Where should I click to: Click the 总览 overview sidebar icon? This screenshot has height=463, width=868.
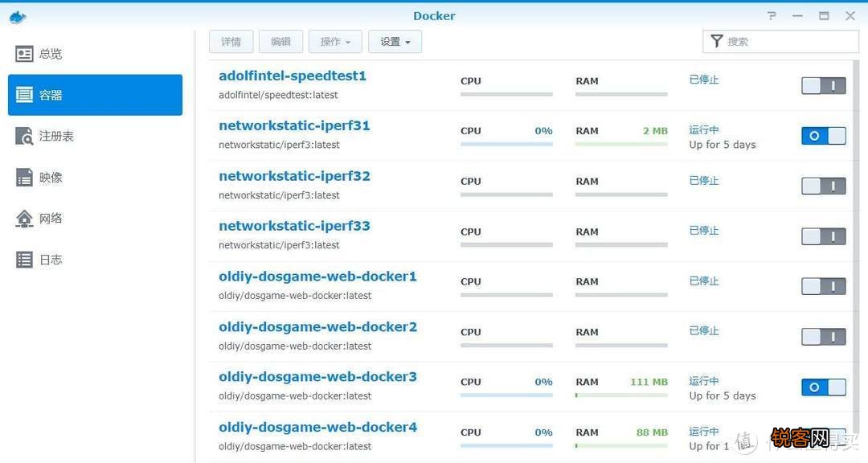[24, 54]
